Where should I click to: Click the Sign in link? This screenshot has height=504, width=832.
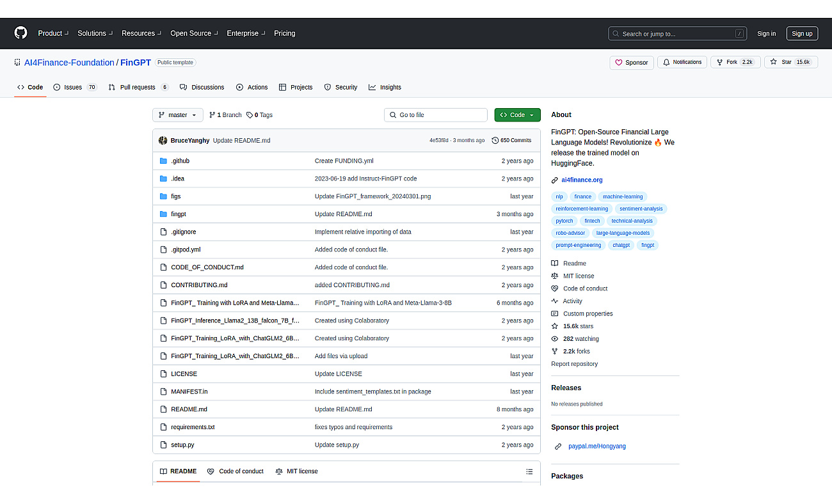pyautogui.click(x=766, y=34)
